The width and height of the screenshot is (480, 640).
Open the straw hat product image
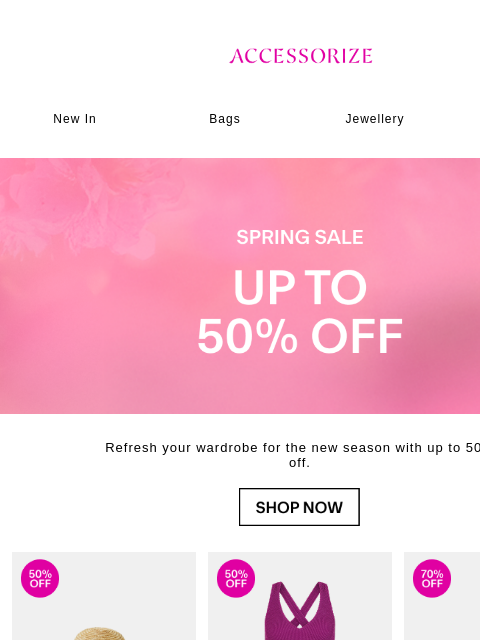coord(98,633)
